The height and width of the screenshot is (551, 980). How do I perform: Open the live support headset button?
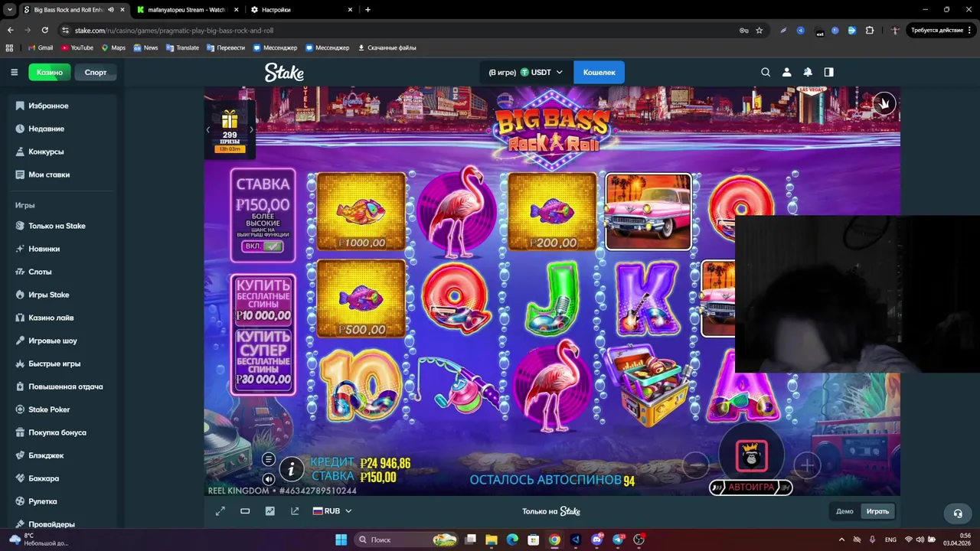pos(957,513)
